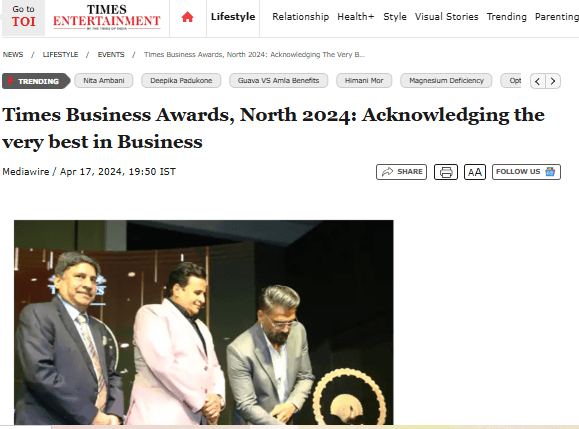Go to the EVENTS breadcrumb link
579x429 pixels.
coord(111,55)
